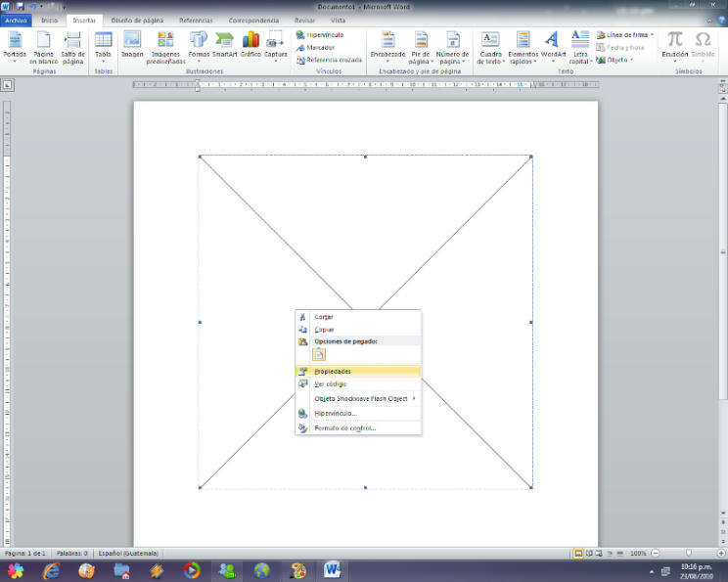This screenshot has width=728, height=582.
Task: Click the tab selector at ruler corner
Action: pyautogui.click(x=8, y=85)
